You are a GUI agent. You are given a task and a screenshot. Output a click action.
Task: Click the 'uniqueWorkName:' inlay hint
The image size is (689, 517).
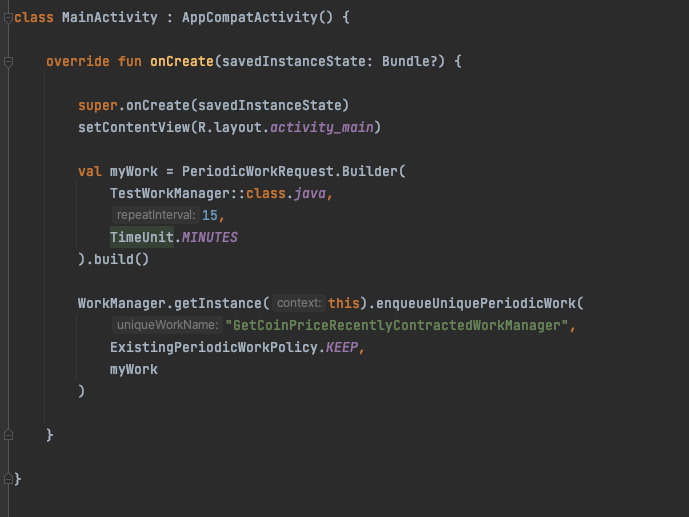point(167,325)
